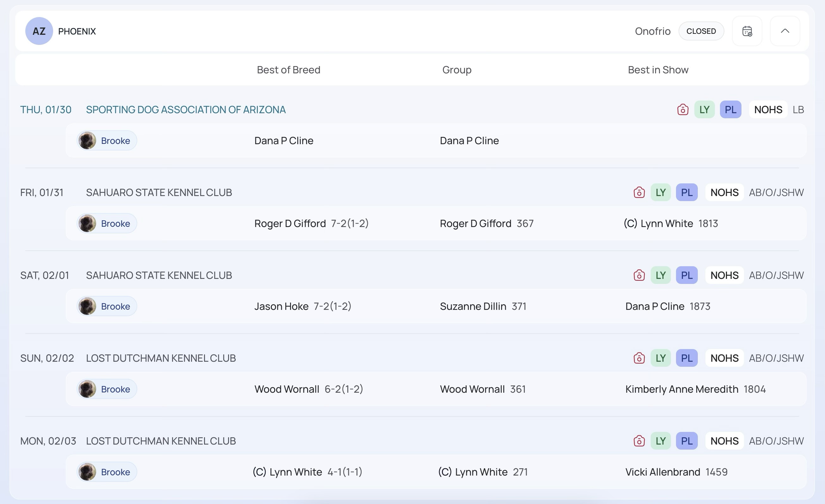Screen dimensions: 825x504
Task: Toggle NOHS badge on Saturday 02/01 show
Action: click(724, 275)
